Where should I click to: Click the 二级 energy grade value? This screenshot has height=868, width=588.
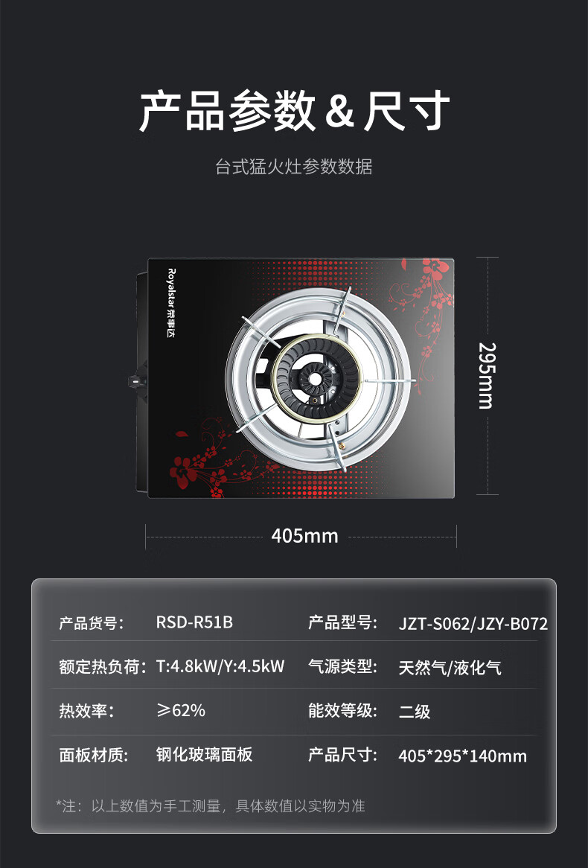pyautogui.click(x=414, y=712)
